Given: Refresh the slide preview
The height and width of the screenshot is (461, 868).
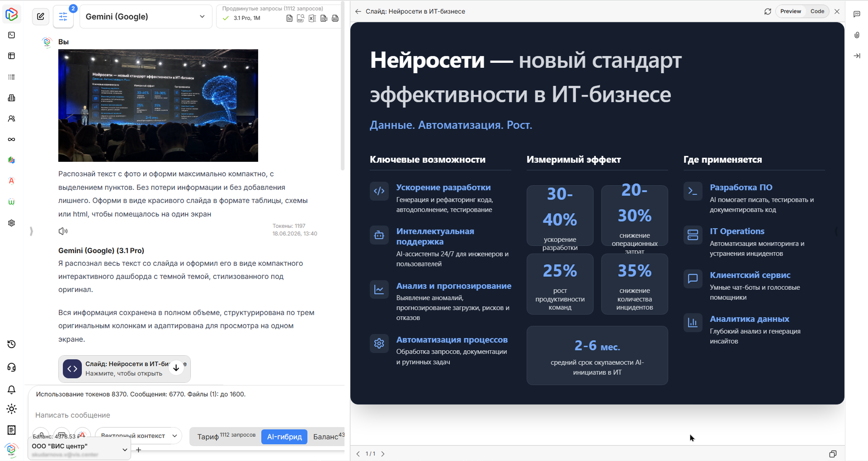Looking at the screenshot, I should [x=768, y=11].
